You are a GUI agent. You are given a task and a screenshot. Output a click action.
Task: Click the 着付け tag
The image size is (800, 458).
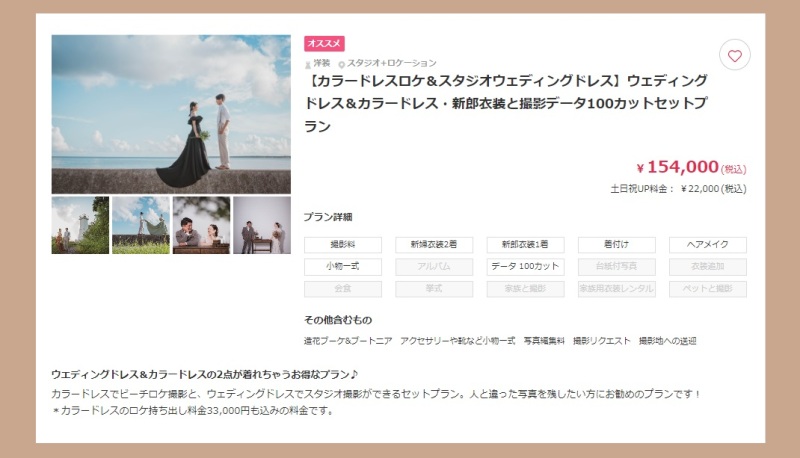[616, 245]
